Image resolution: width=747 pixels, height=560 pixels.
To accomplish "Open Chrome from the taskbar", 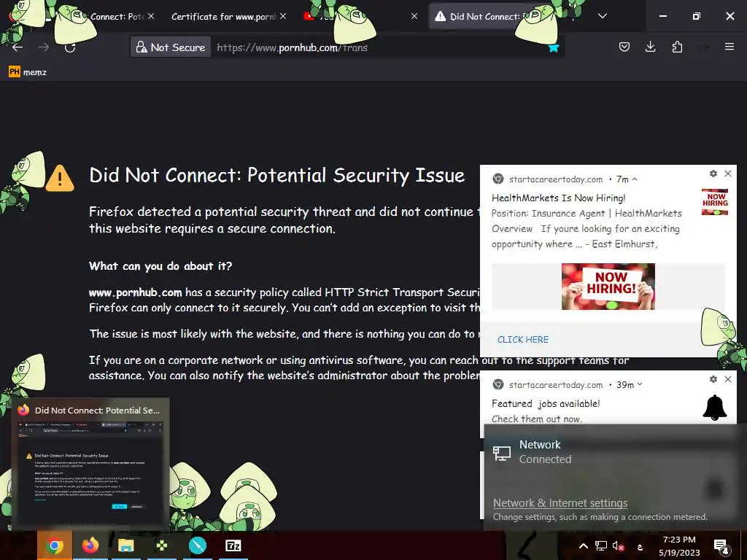I will 54,545.
